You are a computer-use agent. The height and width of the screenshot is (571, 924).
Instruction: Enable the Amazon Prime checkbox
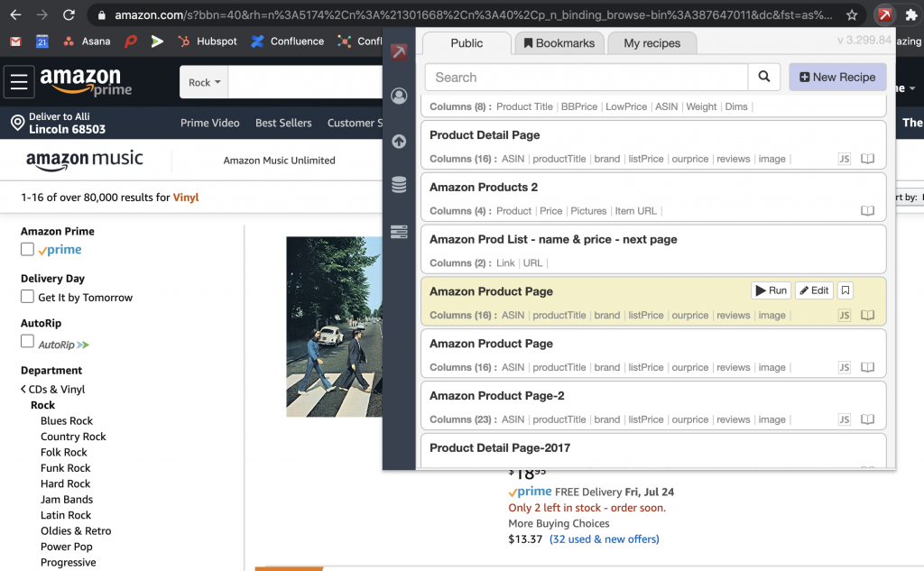click(26, 250)
